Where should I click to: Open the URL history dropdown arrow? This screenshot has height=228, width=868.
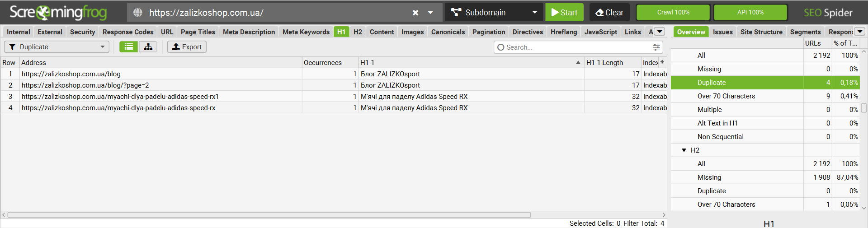pyautogui.click(x=430, y=13)
